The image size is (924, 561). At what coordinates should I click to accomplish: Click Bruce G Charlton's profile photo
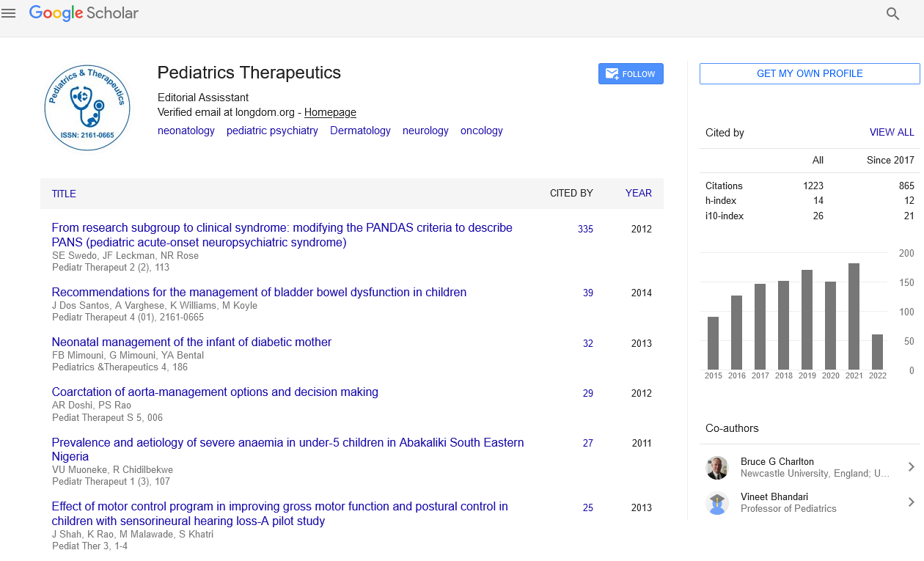coord(716,467)
